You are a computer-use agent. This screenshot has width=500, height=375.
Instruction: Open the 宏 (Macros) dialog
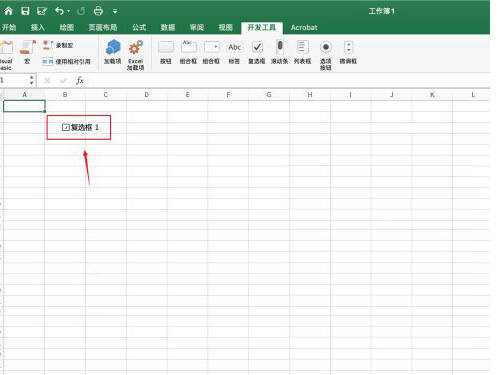(27, 52)
